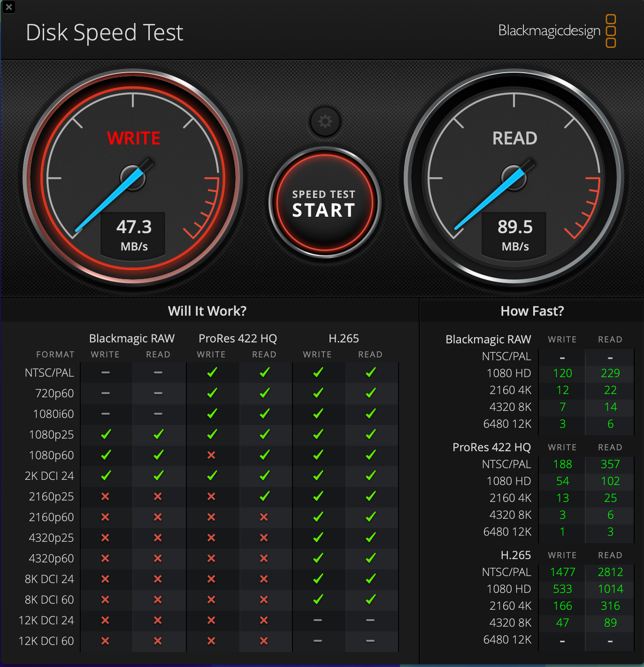Click the Blackmagic RAW read checkmark for 1080p60
The image size is (644, 667).
point(158,455)
